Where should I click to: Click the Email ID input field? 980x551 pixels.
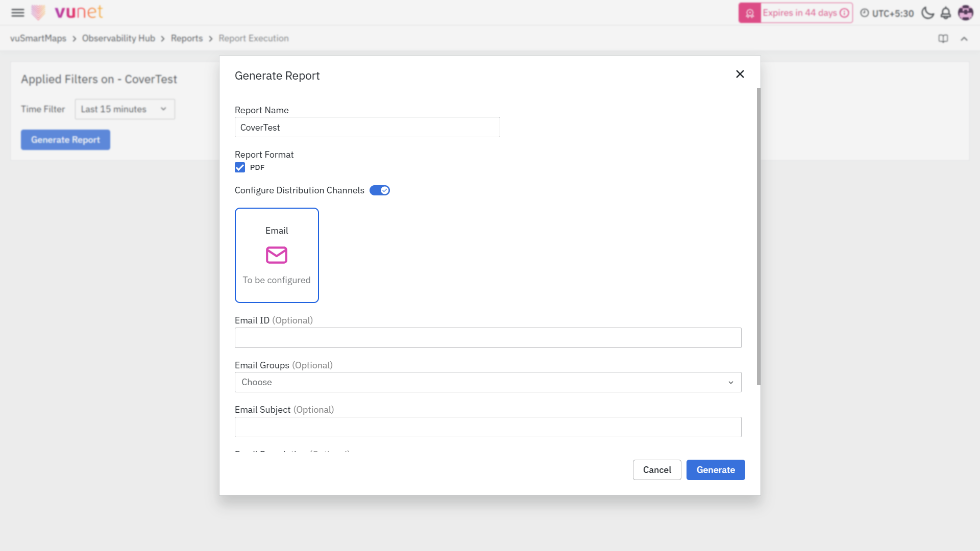487,338
